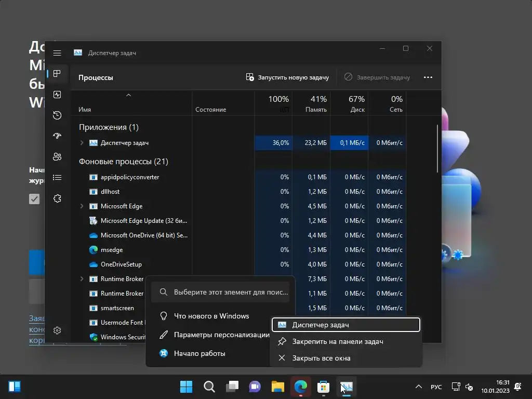Sort by the 100% CPU column header
This screenshot has height=399, width=532.
tap(273, 103)
